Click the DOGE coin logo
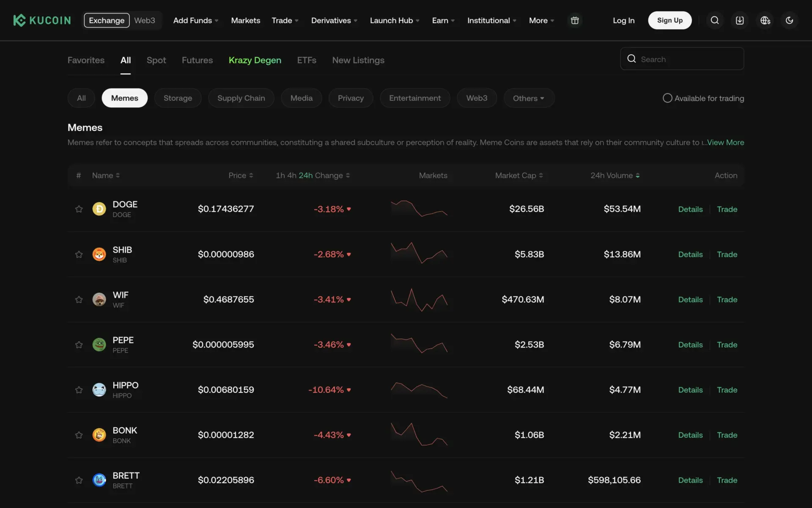 [99, 209]
